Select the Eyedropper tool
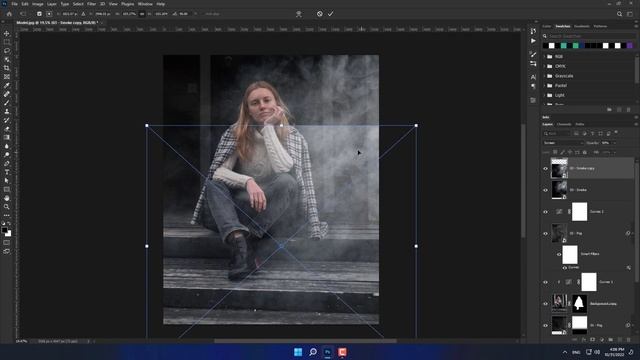640x360 pixels. click(7, 85)
